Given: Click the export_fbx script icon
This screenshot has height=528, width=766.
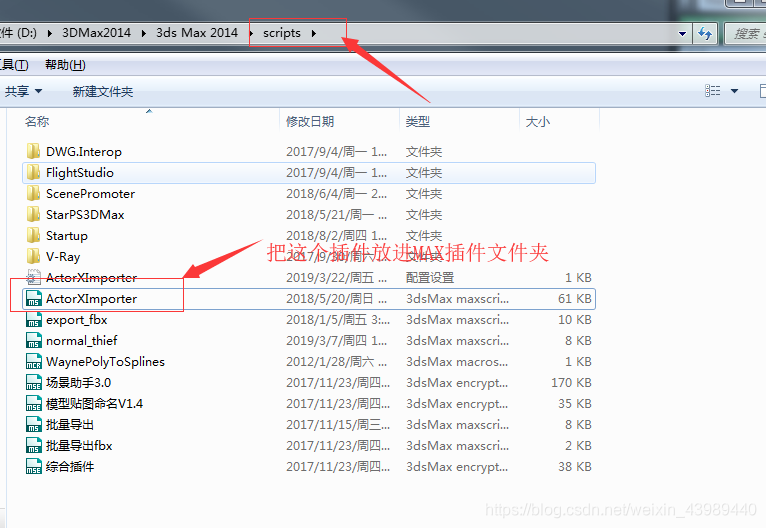Looking at the screenshot, I should (33, 319).
